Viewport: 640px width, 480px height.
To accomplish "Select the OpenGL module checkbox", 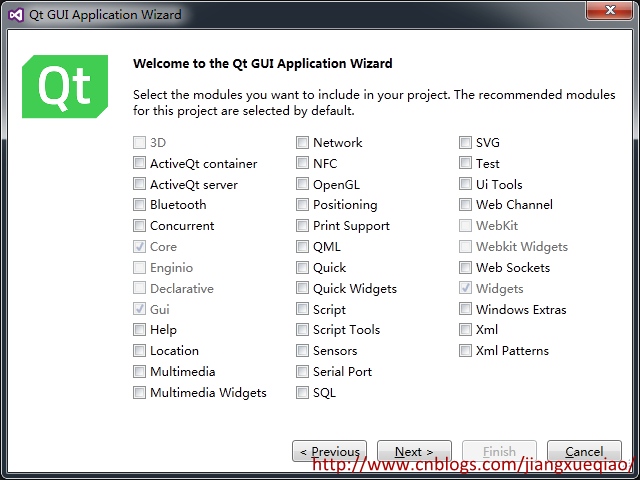I will pos(302,184).
